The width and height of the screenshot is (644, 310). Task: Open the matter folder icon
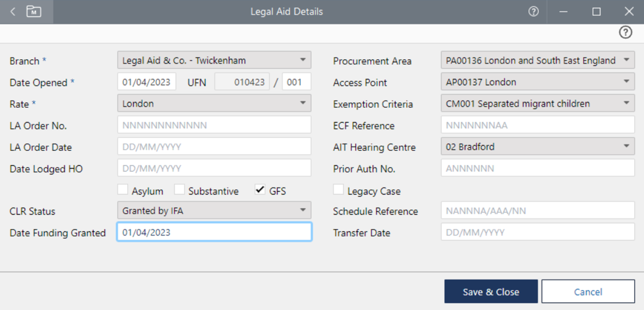[x=34, y=12]
